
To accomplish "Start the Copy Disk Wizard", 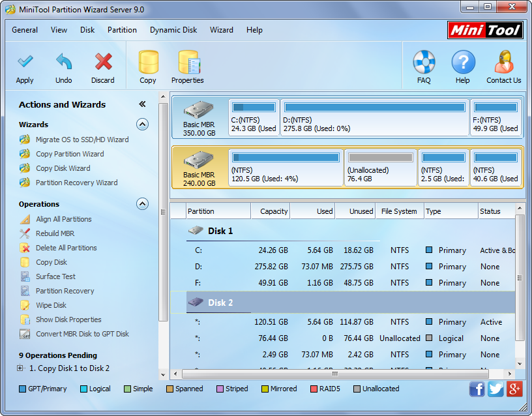I will point(63,168).
